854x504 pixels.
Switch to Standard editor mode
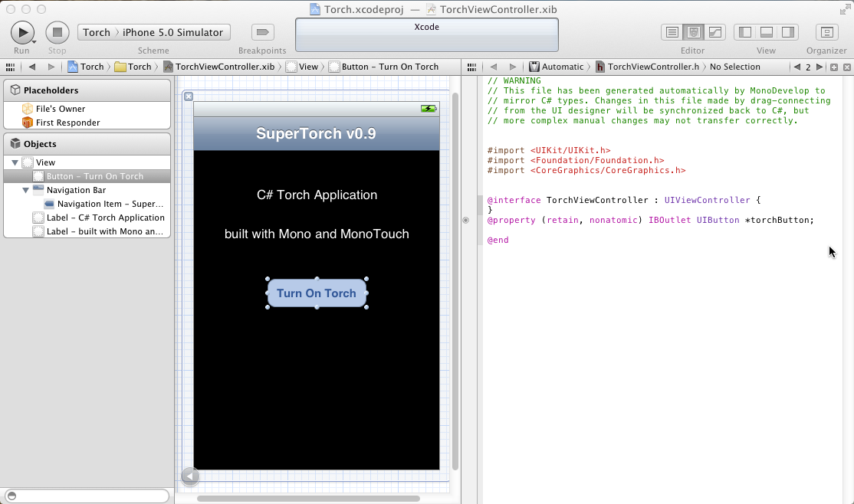coord(672,32)
